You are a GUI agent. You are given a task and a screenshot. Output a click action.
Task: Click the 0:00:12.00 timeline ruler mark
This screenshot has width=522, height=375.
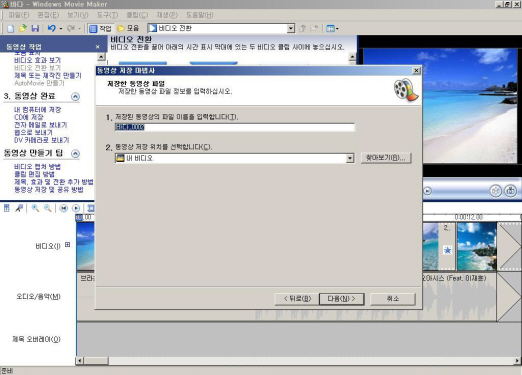click(469, 217)
